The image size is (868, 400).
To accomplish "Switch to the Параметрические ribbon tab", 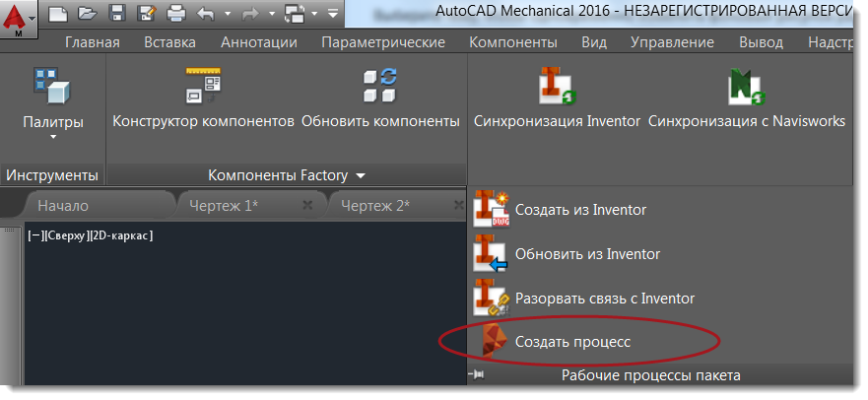I will 383,42.
